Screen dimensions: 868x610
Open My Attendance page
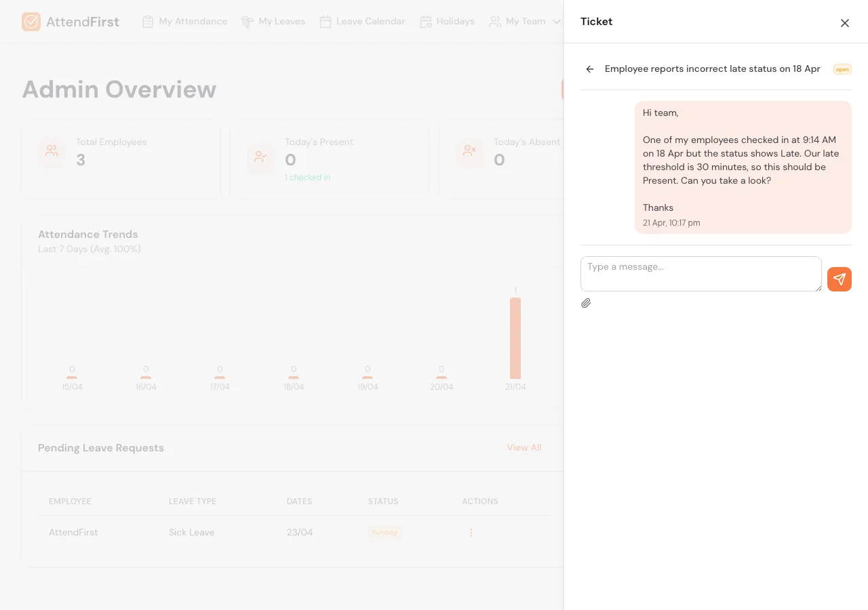tap(184, 22)
